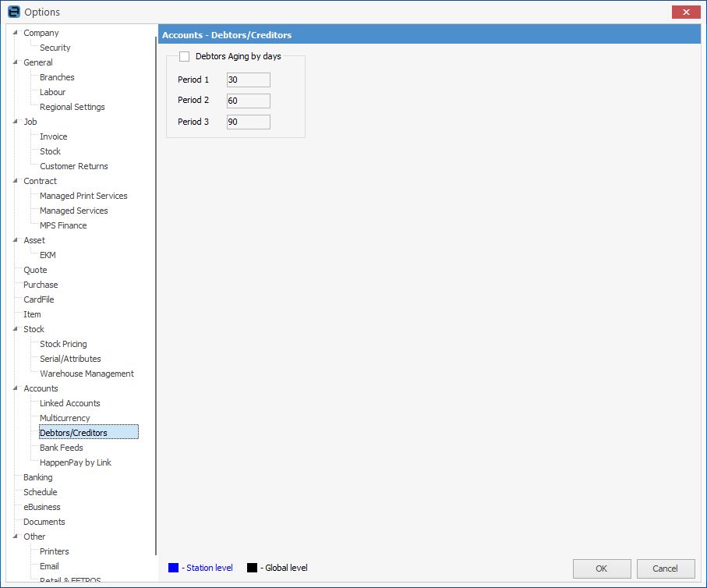
Task: Click the blue Station level color swatch
Action: [173, 568]
